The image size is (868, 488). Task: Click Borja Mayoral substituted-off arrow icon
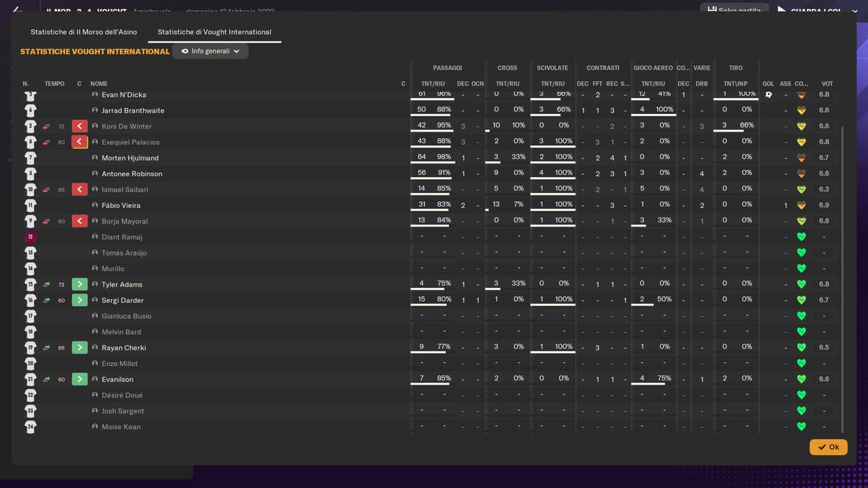(x=79, y=221)
